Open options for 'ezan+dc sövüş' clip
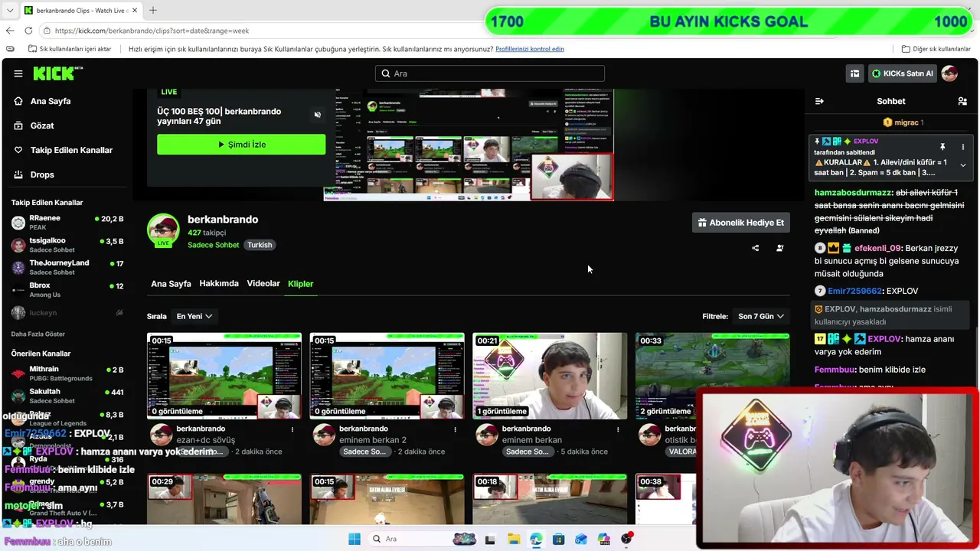The image size is (980, 551). tap(292, 429)
